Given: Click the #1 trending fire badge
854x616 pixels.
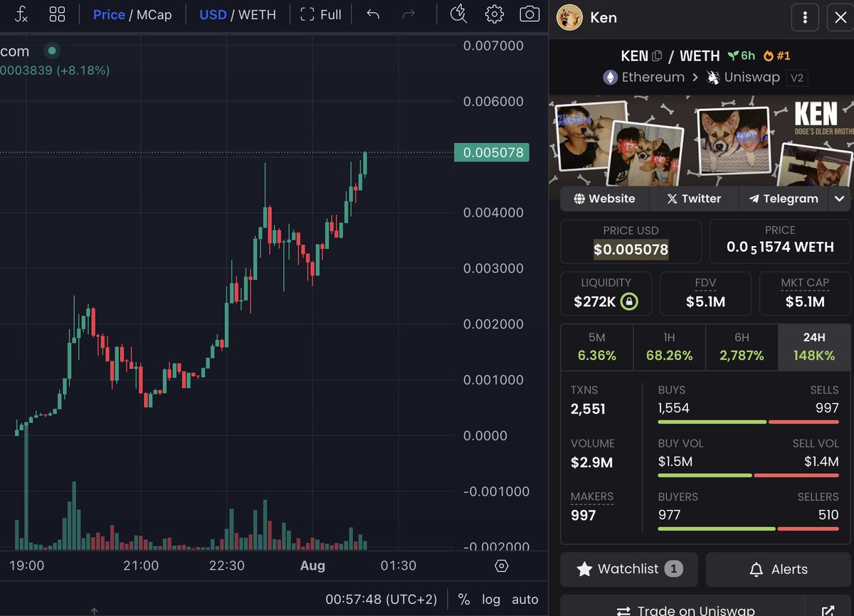Looking at the screenshot, I should pyautogui.click(x=776, y=55).
